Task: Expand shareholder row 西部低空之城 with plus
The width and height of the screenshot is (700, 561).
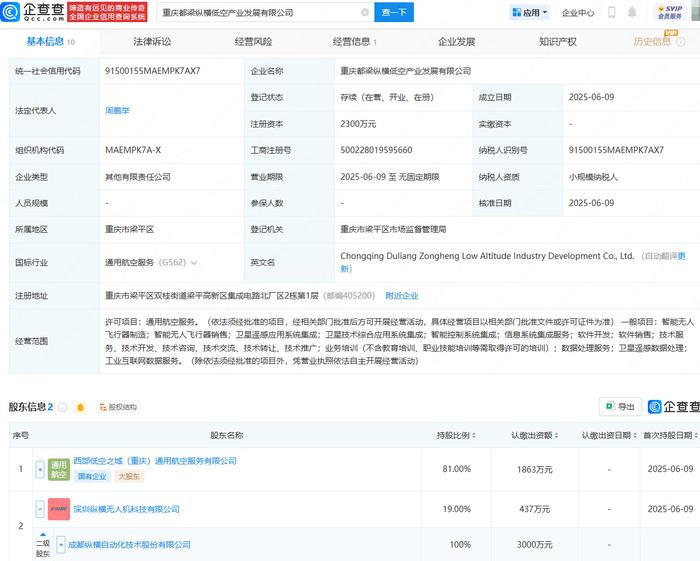Action: tap(40, 470)
